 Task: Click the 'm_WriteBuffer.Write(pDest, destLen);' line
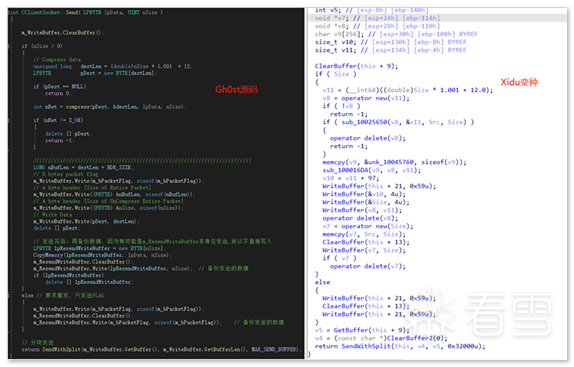coord(86,221)
